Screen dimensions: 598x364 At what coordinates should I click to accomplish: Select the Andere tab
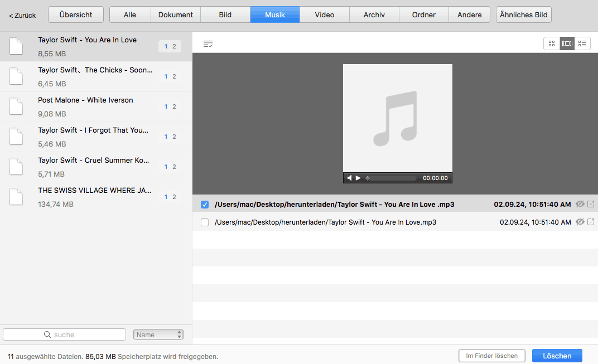click(x=470, y=14)
